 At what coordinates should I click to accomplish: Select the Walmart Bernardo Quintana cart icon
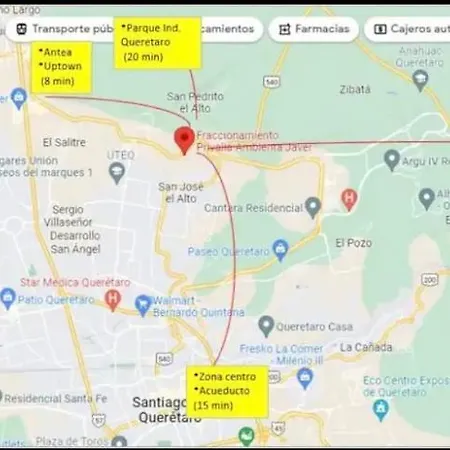(x=143, y=305)
